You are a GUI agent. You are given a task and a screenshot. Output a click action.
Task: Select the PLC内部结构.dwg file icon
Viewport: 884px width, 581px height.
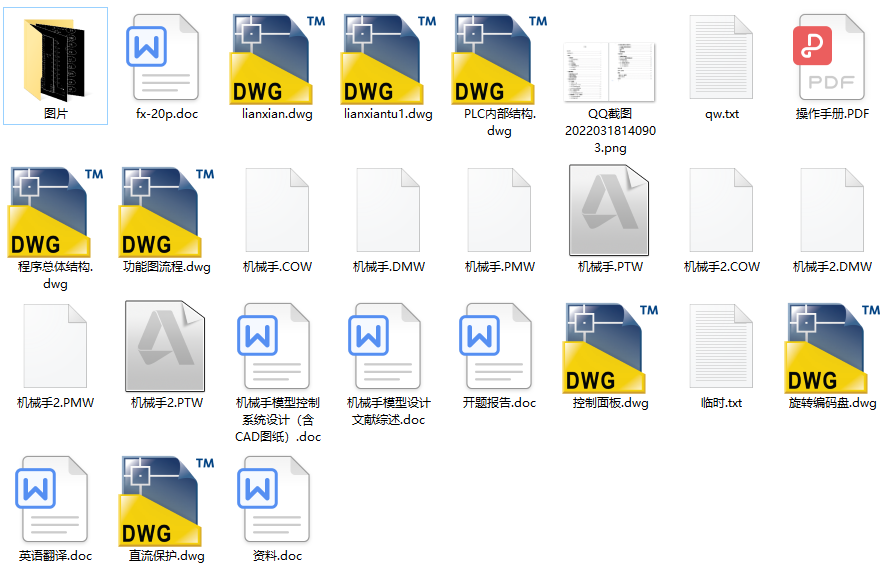pyautogui.click(x=499, y=59)
